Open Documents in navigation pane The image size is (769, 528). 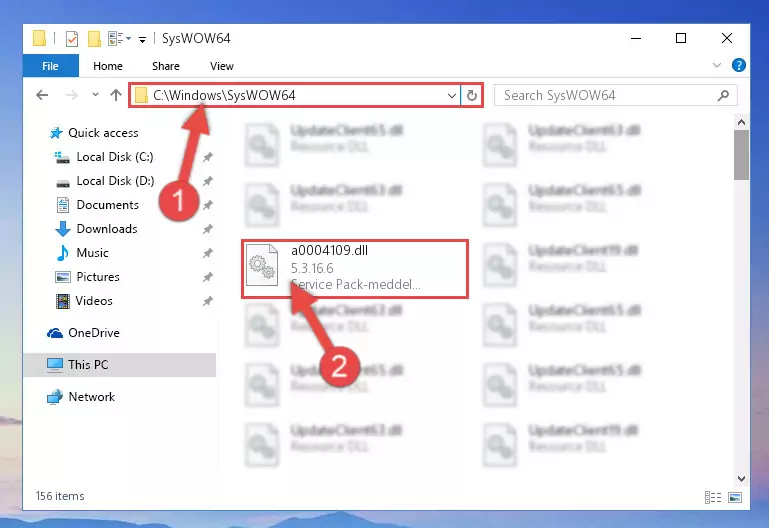[107, 205]
